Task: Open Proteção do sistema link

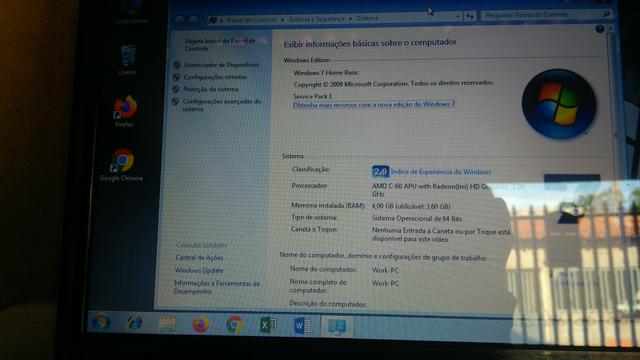Action: pyautogui.click(x=211, y=89)
